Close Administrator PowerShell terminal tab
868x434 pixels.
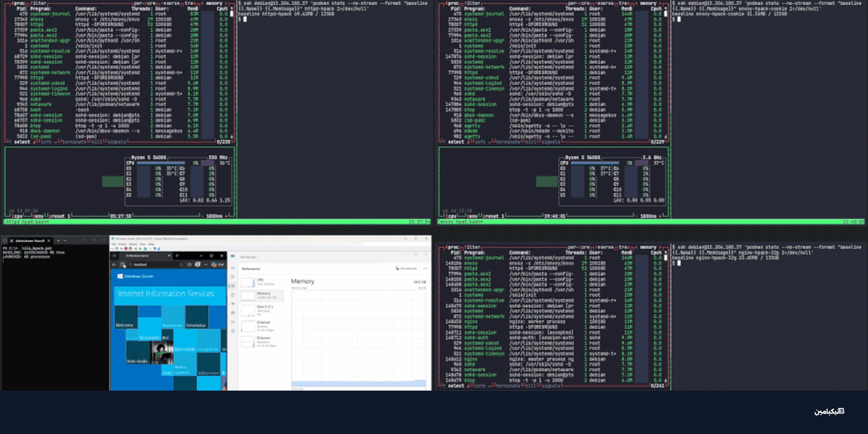click(x=49, y=241)
